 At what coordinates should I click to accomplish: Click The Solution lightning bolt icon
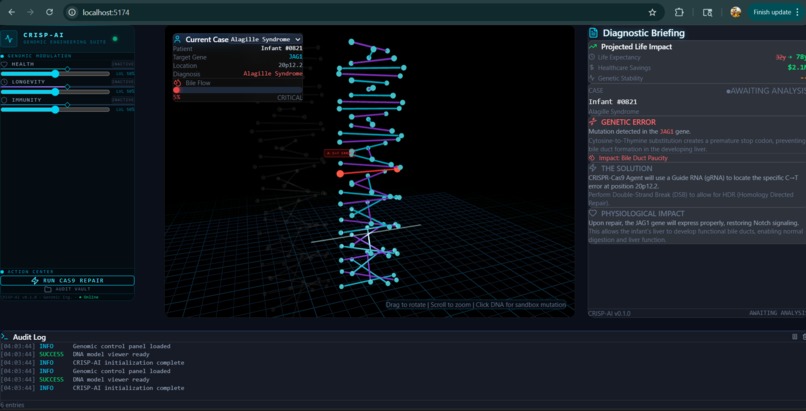593,169
